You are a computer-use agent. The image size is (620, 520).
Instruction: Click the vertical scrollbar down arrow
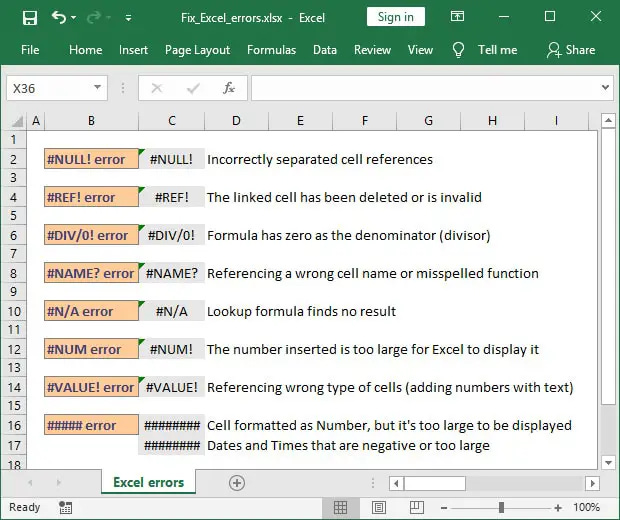pyautogui.click(x=608, y=462)
